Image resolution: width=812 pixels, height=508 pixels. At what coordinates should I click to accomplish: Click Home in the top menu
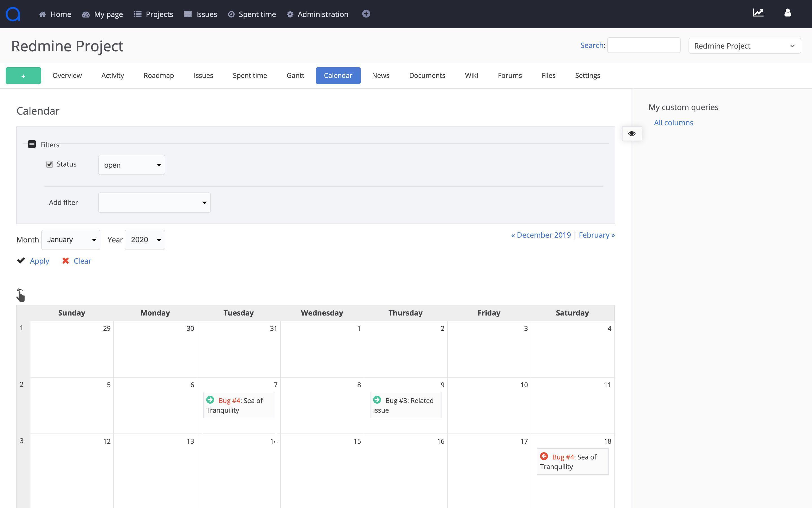[x=61, y=14]
